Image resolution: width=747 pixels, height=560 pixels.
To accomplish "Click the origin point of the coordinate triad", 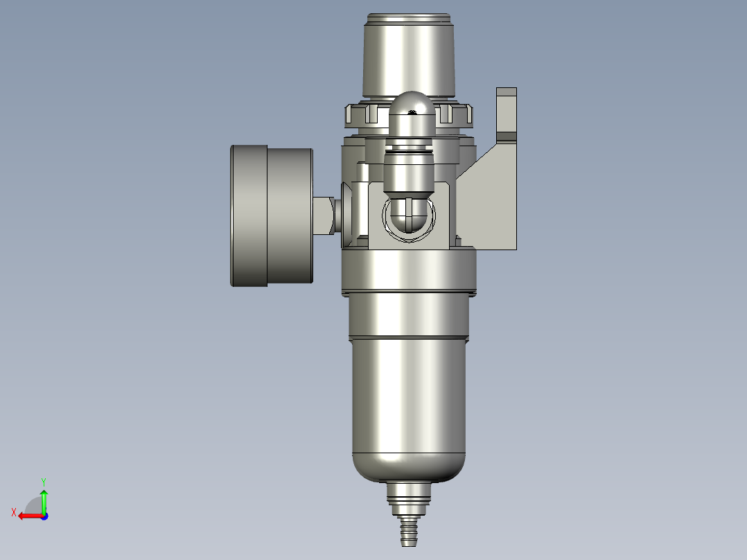I will 44,515.
